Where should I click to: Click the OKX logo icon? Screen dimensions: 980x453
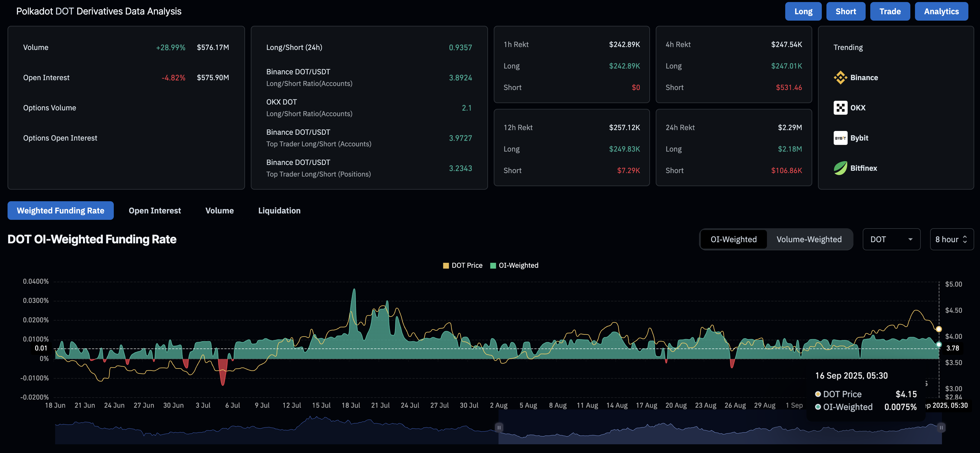[840, 108]
